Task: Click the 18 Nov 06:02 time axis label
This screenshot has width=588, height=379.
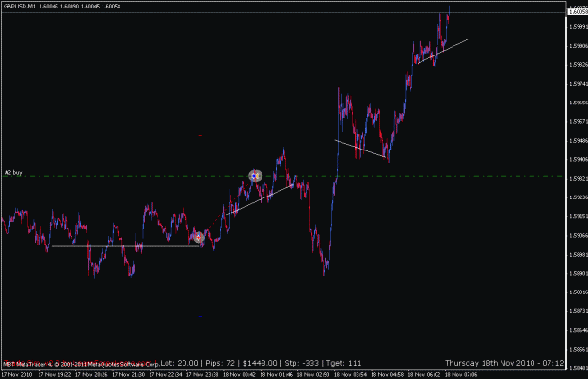Action: pyautogui.click(x=424, y=374)
